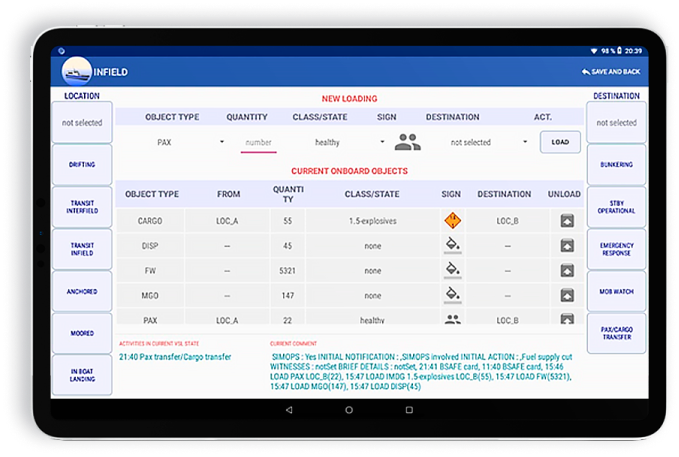The width and height of the screenshot is (679, 457).
Task: Click the CARGO object type cell
Action: pos(150,221)
